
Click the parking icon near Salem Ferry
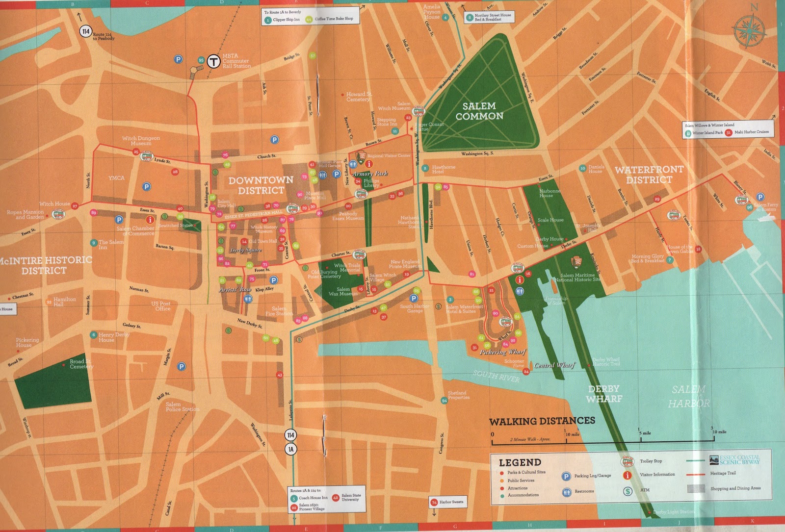(x=760, y=197)
